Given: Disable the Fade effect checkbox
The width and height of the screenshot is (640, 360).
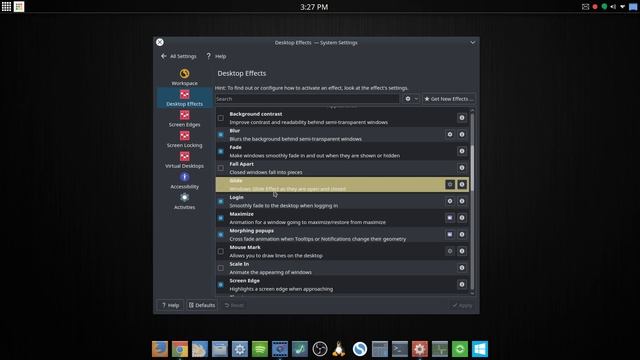Looking at the screenshot, I should tap(221, 151).
